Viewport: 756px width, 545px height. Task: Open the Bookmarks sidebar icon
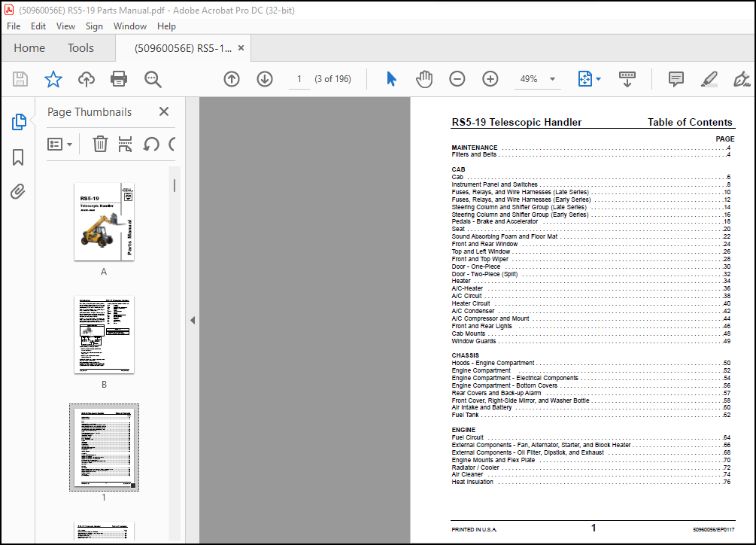tap(18, 157)
